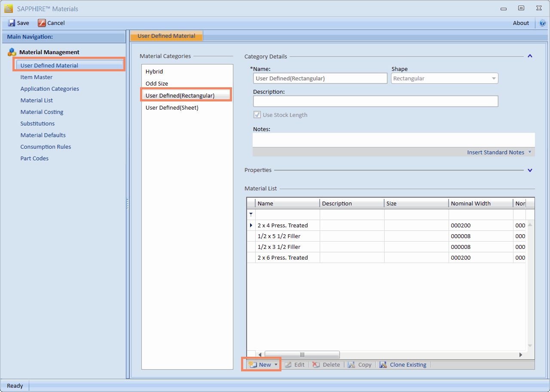The height and width of the screenshot is (392, 550).
Task: Sort by Nominal Width column header
Action: click(x=481, y=203)
